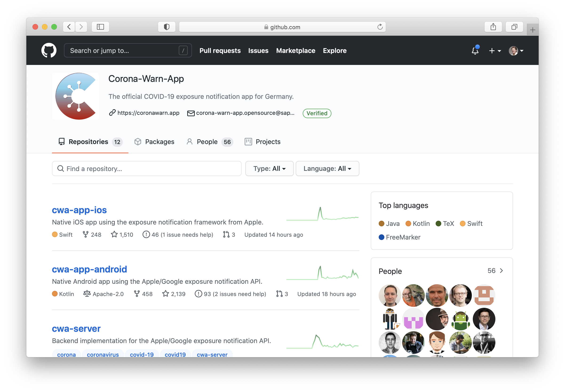Click the Kotlin language dot for cwa-app-android
The width and height of the screenshot is (565, 392).
click(x=55, y=294)
